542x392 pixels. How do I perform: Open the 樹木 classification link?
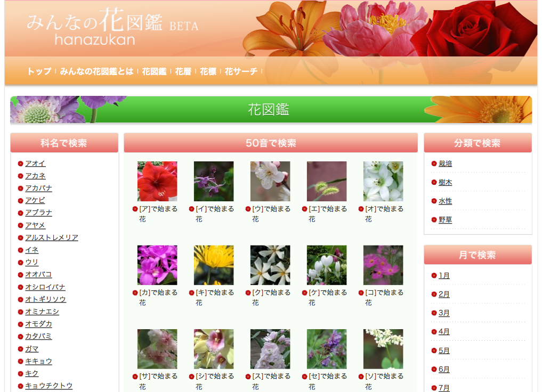click(444, 182)
